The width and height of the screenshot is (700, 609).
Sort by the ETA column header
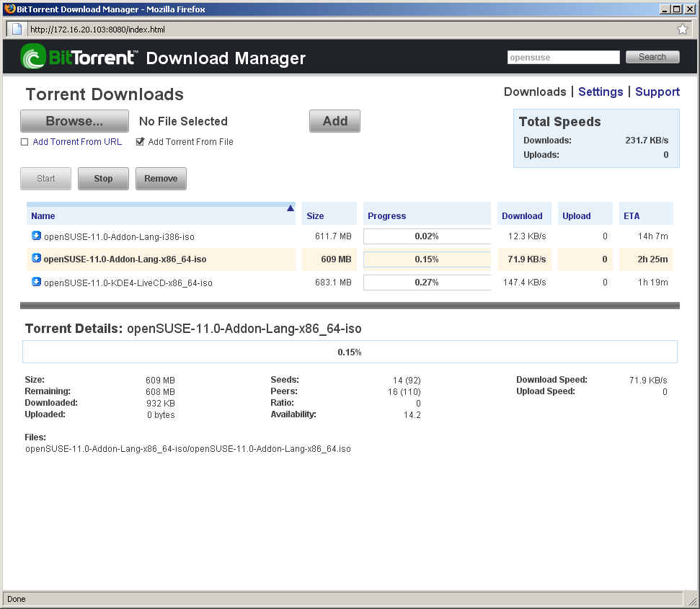point(646,213)
